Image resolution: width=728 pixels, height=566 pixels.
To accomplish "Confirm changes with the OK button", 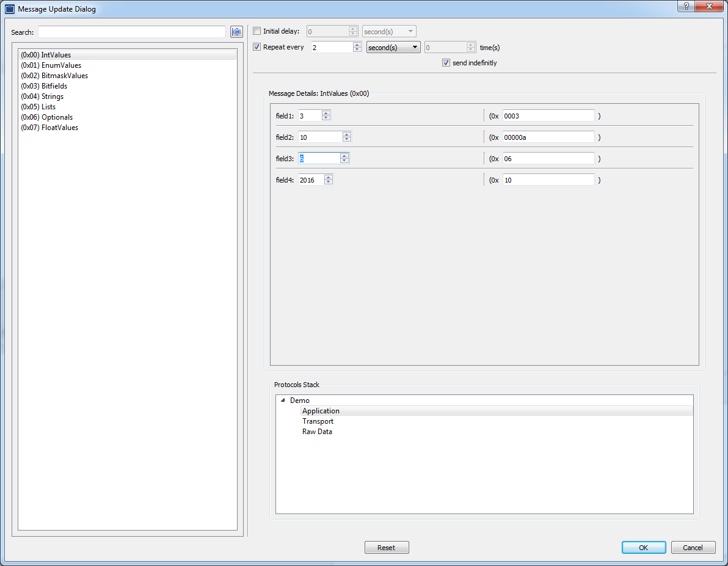I will [x=644, y=547].
